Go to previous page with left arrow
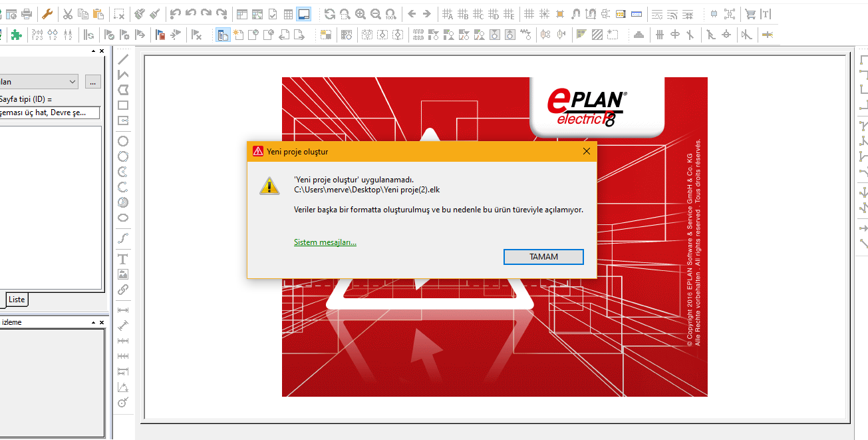 (412, 13)
